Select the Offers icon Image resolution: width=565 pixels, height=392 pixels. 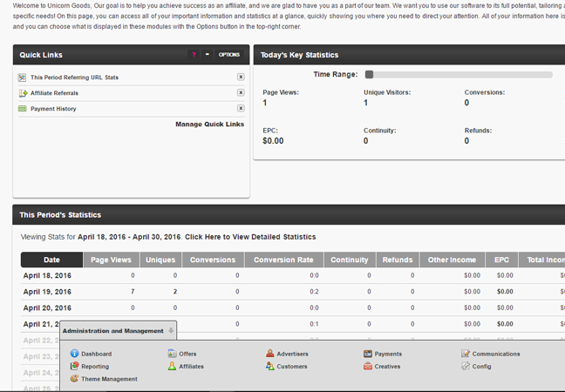click(x=173, y=354)
